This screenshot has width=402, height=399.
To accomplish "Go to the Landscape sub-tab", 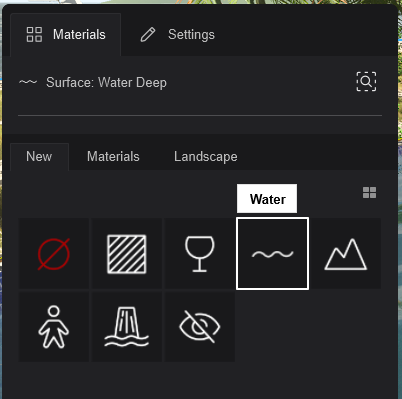I will (x=206, y=157).
